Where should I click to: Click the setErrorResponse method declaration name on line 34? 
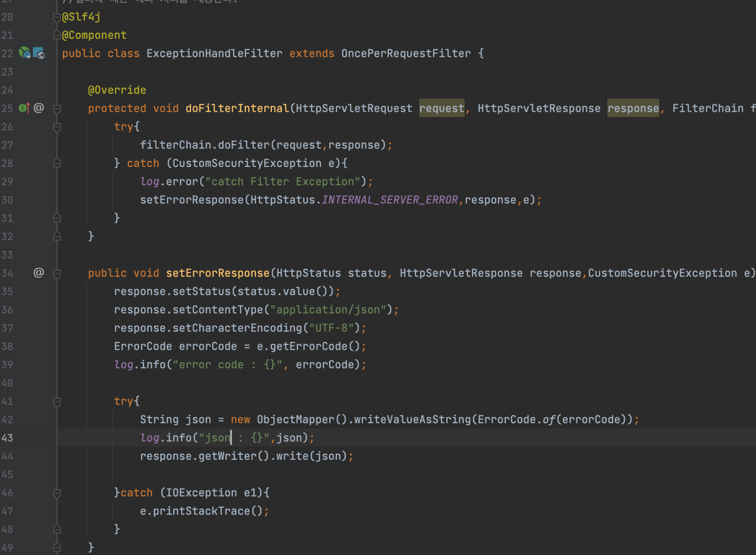[218, 273]
